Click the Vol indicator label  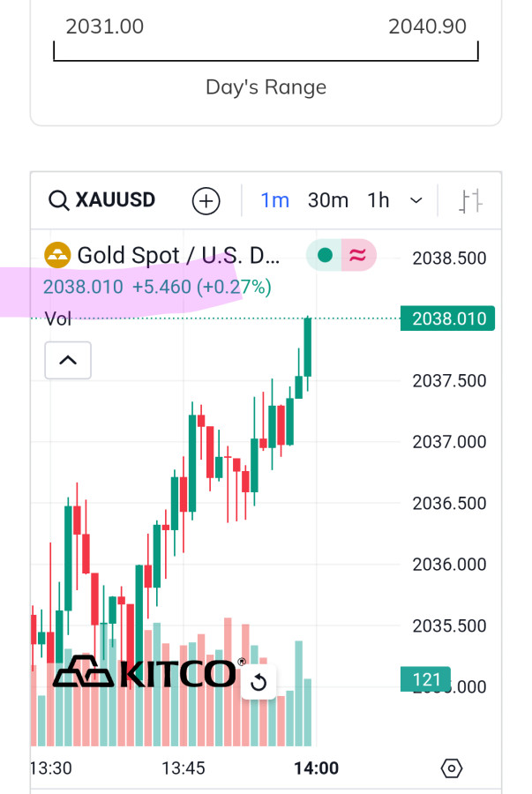click(x=58, y=318)
